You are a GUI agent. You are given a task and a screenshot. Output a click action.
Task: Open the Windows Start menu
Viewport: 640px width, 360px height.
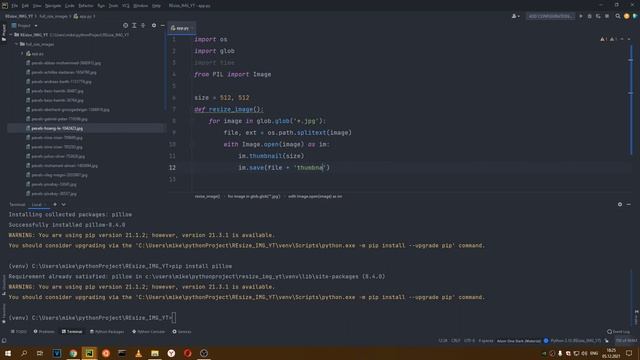pyautogui.click(x=8, y=353)
